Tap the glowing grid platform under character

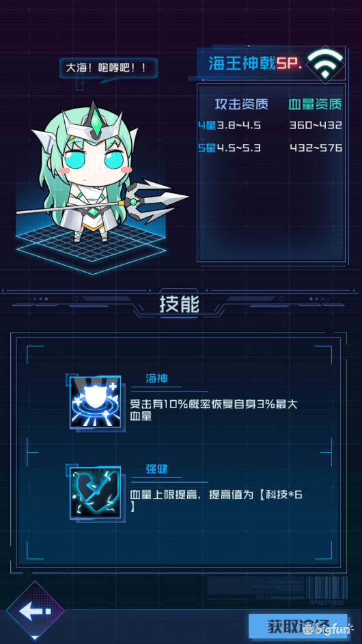[x=92, y=247]
